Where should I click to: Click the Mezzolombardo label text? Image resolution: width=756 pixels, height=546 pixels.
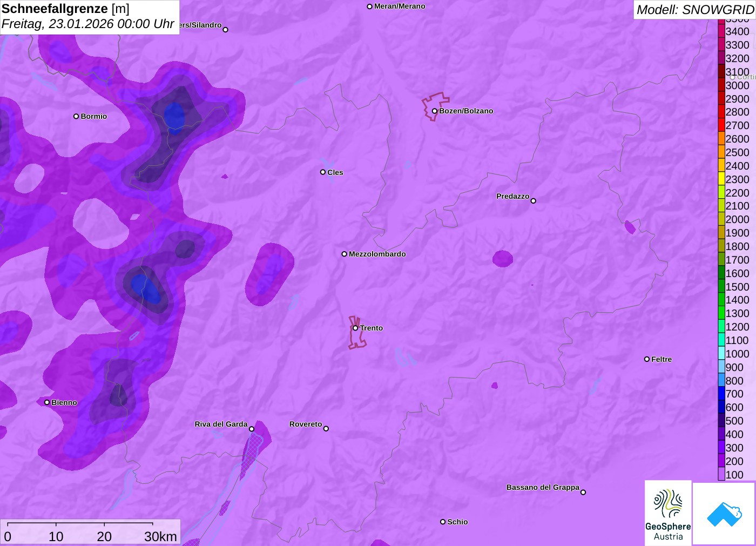click(x=377, y=254)
